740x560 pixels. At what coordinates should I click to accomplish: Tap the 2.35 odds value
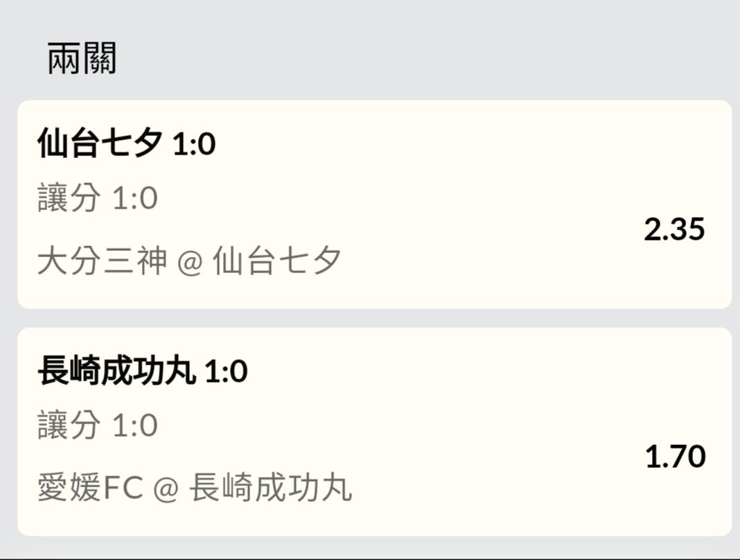[674, 229]
